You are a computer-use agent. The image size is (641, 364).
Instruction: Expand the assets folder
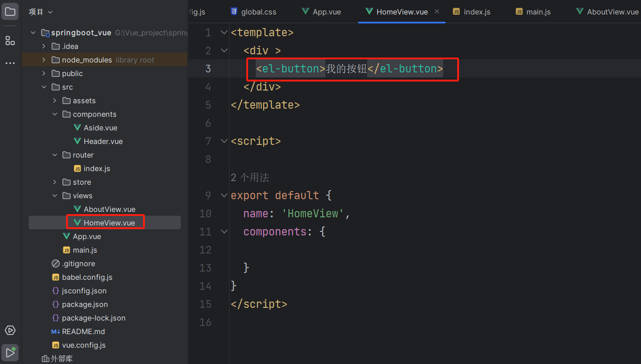tap(54, 101)
